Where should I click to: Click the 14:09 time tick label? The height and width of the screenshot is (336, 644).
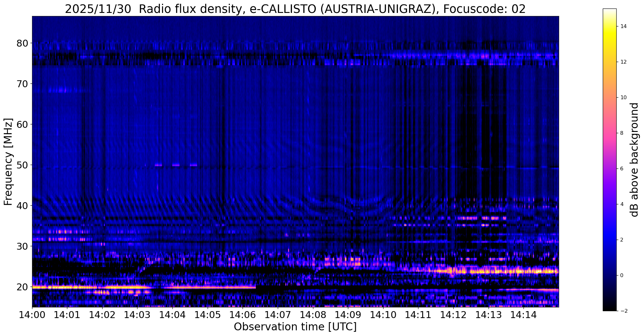(348, 314)
